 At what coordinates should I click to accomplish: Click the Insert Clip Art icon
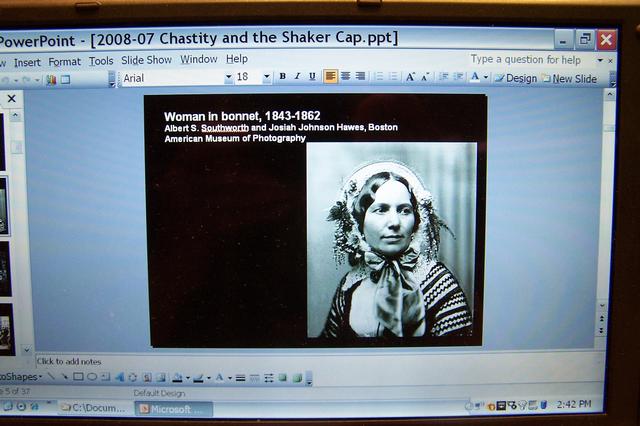147,378
